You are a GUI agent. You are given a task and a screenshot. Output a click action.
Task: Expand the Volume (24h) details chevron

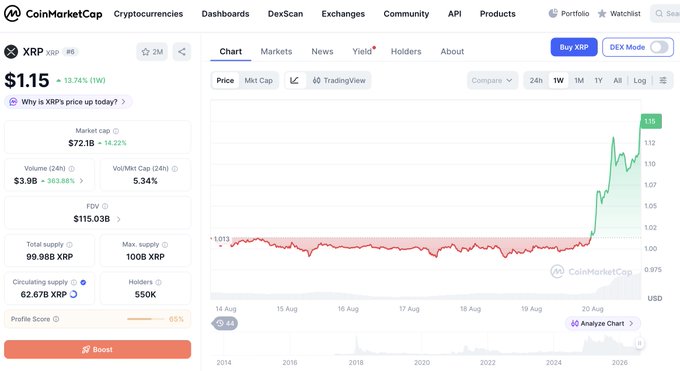(x=81, y=181)
